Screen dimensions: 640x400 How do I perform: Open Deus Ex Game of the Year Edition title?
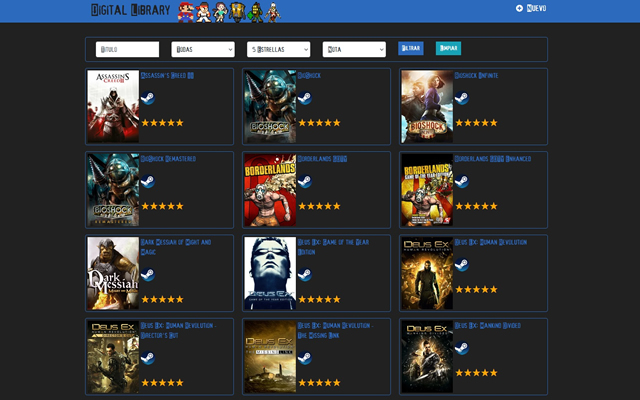click(333, 247)
